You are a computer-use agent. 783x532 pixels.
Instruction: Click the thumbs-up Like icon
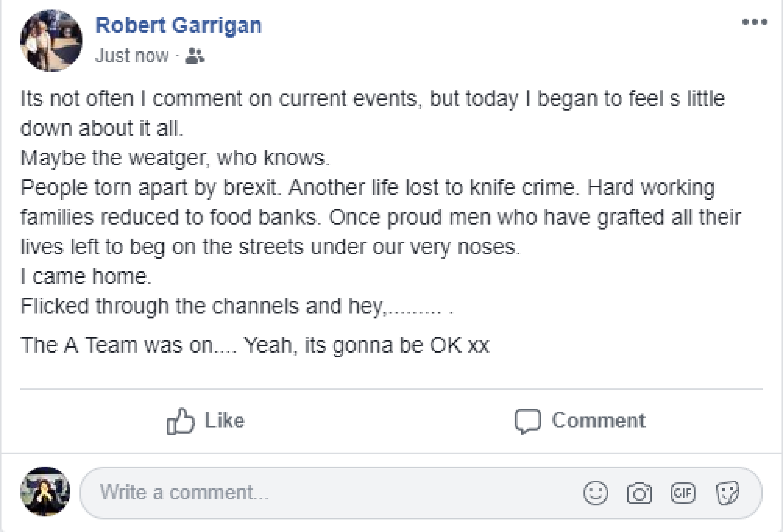click(x=181, y=421)
